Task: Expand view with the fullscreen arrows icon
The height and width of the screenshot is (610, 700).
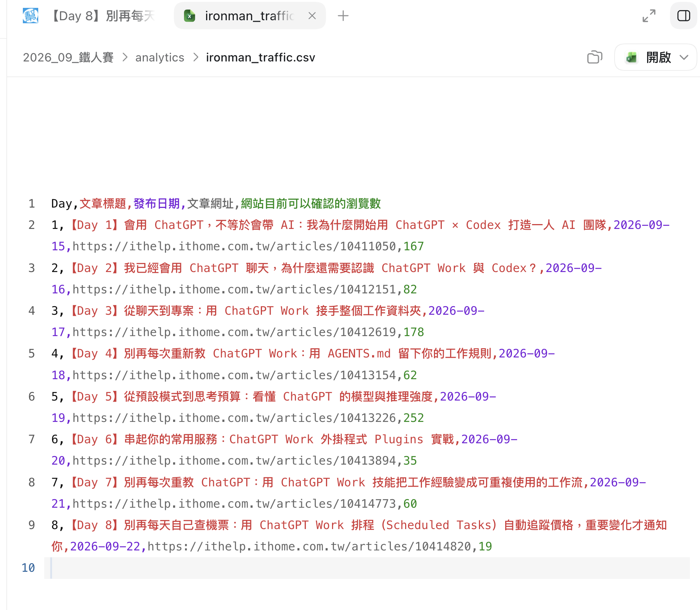Action: click(x=649, y=16)
